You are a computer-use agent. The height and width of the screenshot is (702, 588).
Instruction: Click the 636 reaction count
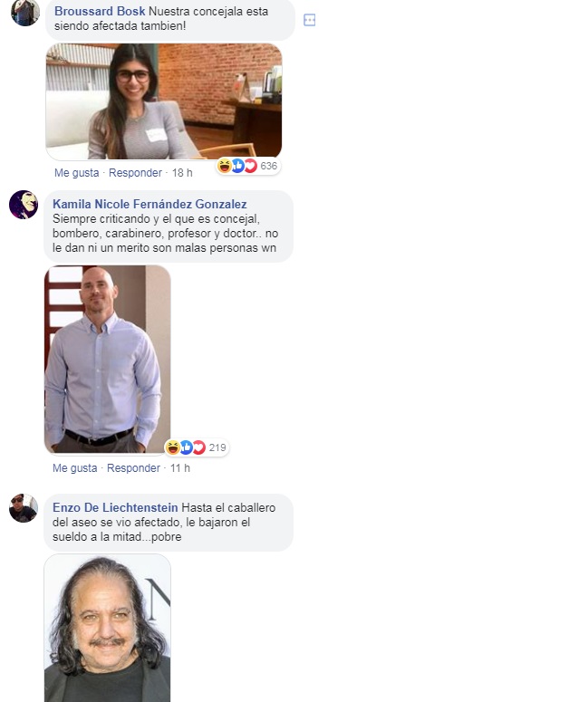[269, 166]
